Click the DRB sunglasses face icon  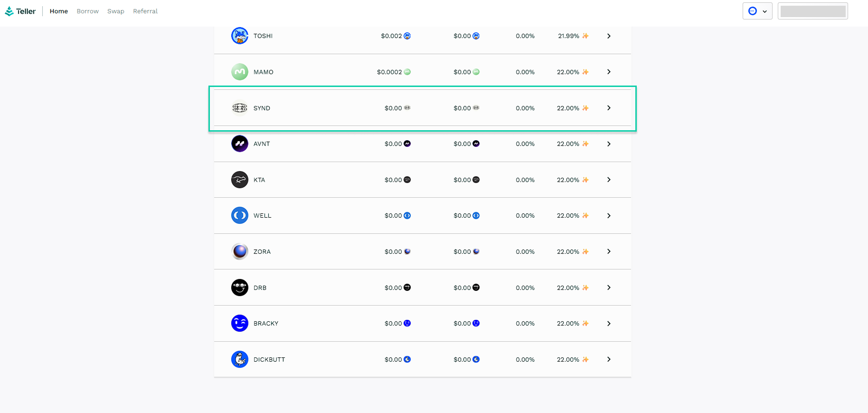pos(240,288)
